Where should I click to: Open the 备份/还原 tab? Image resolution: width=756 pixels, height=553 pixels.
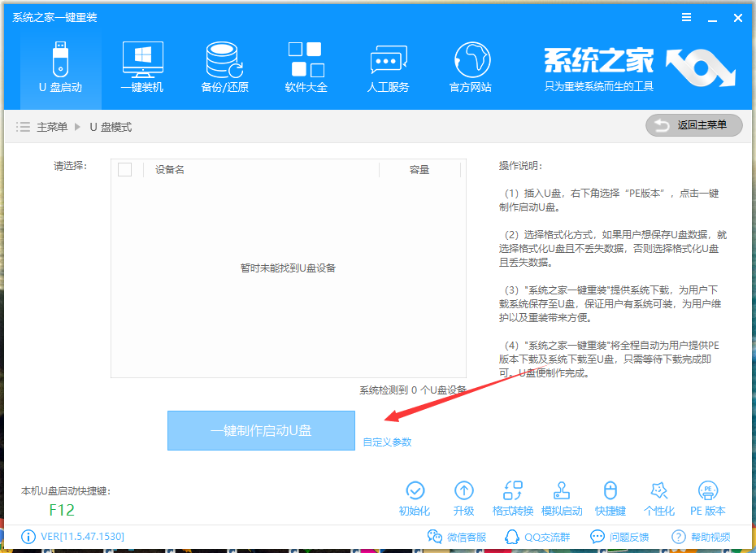point(224,67)
